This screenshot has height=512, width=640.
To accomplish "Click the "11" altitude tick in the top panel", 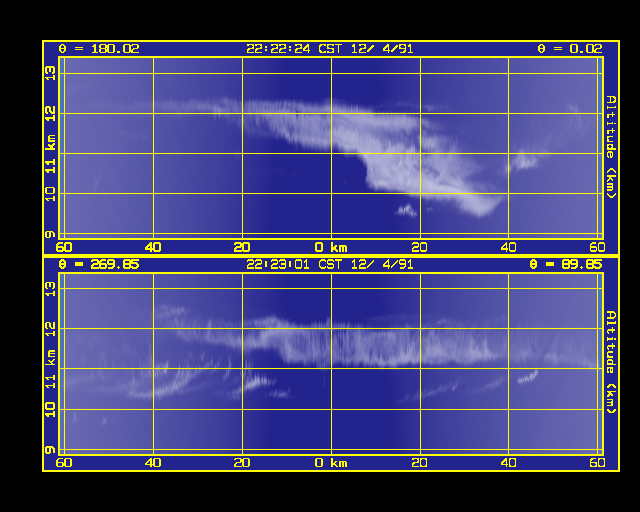I will (x=50, y=166).
